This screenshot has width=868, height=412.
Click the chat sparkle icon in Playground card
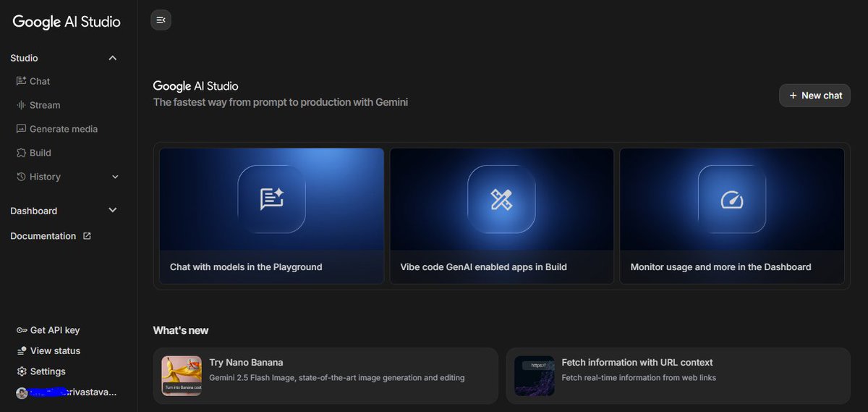pyautogui.click(x=272, y=199)
